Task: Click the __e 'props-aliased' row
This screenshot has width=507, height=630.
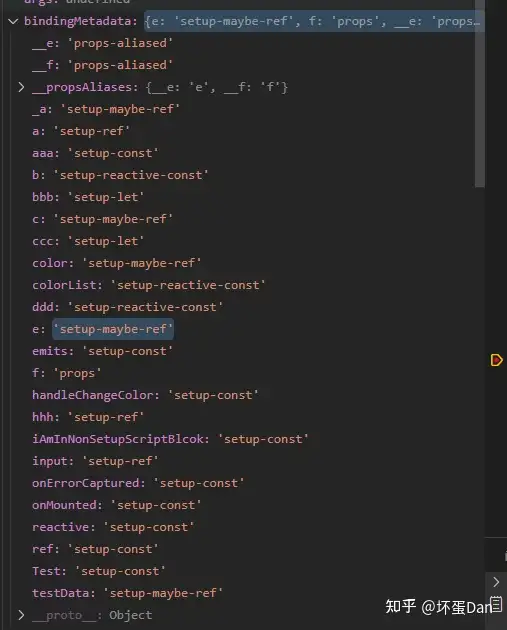Action: (x=102, y=43)
